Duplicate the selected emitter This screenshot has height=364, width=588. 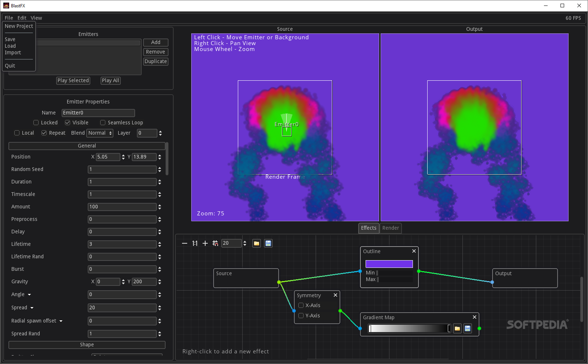[x=156, y=62]
